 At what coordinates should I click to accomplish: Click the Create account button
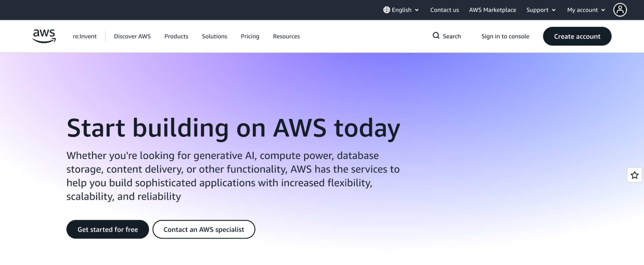tap(577, 36)
